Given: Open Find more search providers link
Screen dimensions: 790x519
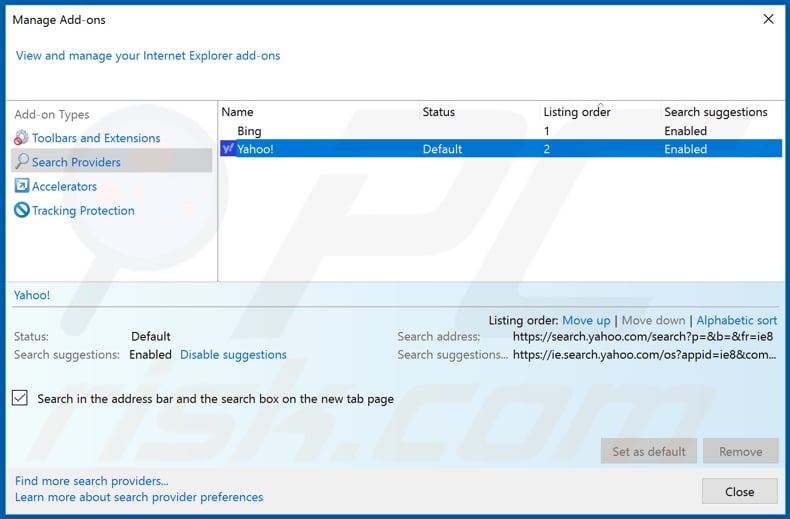Looking at the screenshot, I should (x=92, y=481).
